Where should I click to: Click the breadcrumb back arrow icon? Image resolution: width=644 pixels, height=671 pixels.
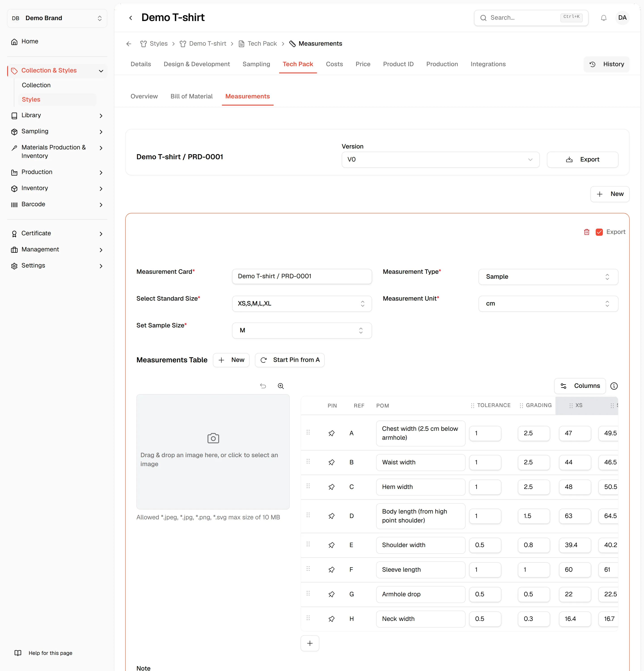(x=129, y=44)
